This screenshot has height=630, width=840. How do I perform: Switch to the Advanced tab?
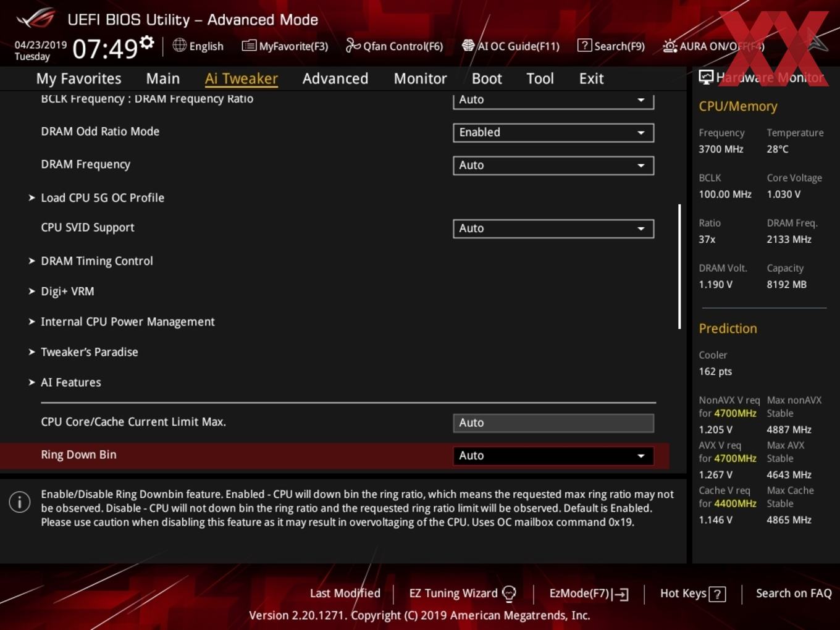click(x=335, y=78)
